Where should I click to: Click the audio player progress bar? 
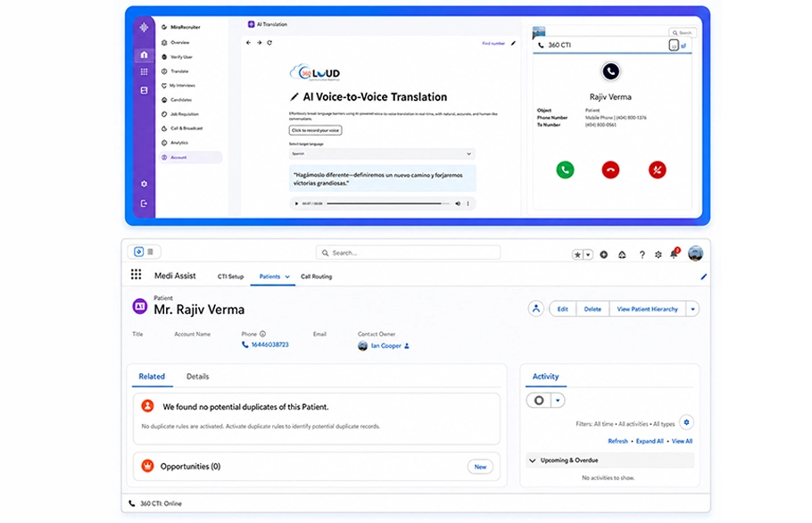click(x=387, y=203)
